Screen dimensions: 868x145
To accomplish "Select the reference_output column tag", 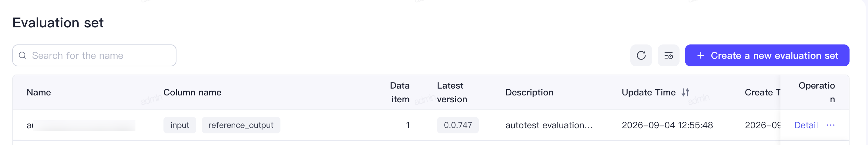I will pos(241,125).
